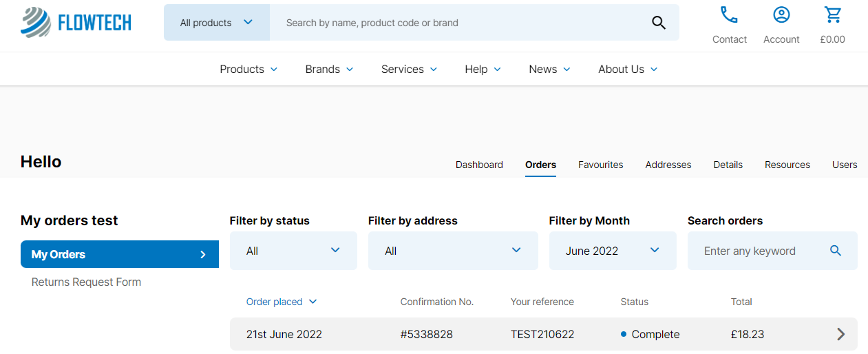Change the June 2022 month filter

click(613, 251)
